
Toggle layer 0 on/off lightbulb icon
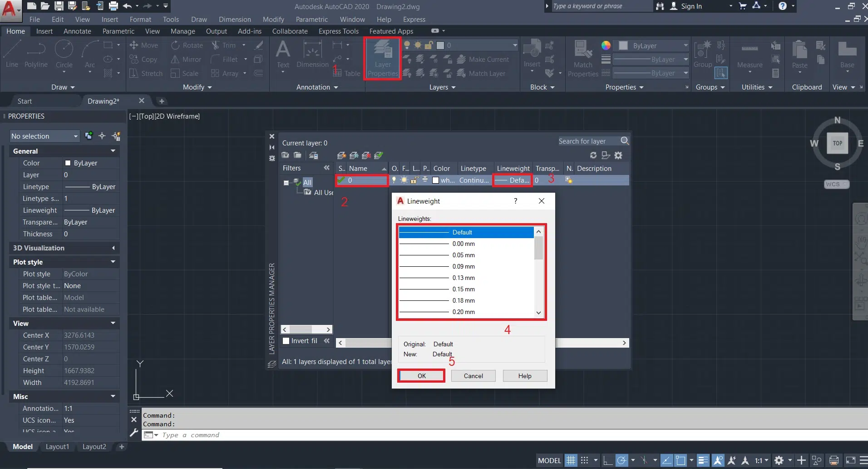pos(394,180)
